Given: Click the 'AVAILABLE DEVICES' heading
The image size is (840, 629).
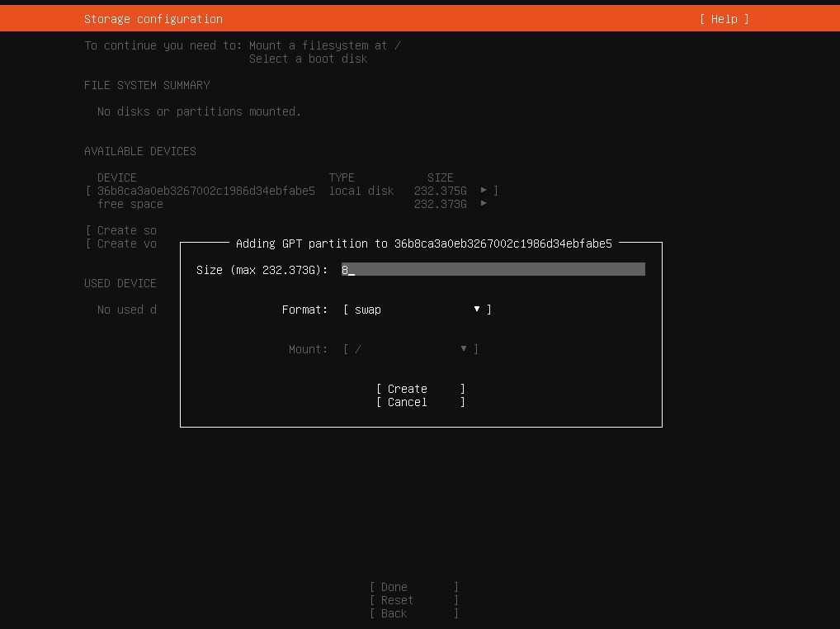Looking at the screenshot, I should pos(140,151).
